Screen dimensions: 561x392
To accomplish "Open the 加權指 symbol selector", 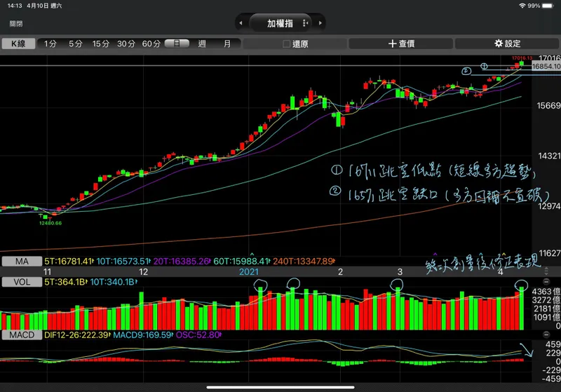I will click(x=280, y=23).
